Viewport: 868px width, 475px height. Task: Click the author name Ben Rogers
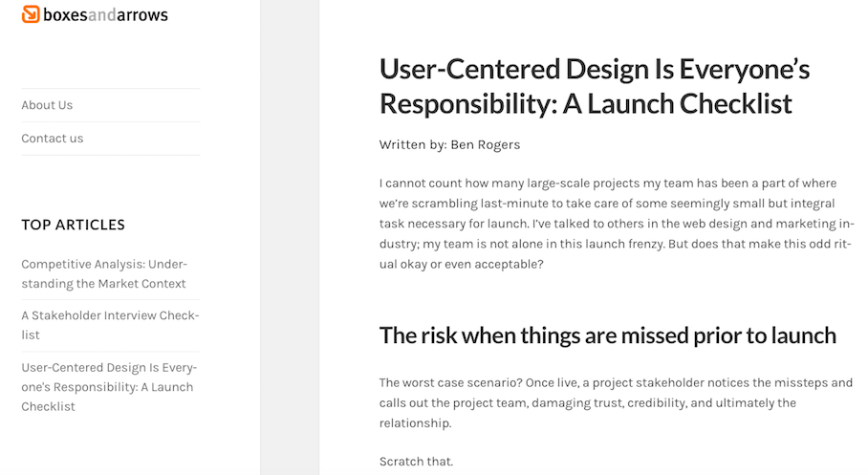[x=486, y=145]
